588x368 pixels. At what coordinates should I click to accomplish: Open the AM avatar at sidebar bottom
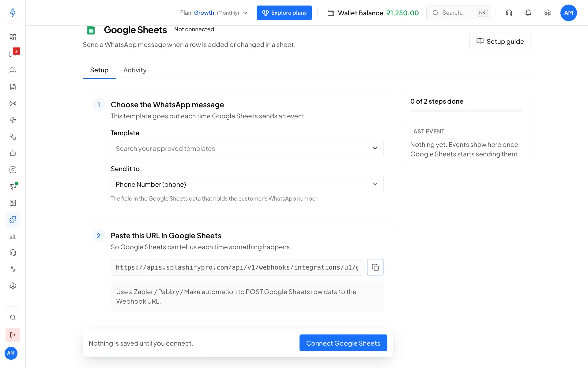tap(11, 353)
